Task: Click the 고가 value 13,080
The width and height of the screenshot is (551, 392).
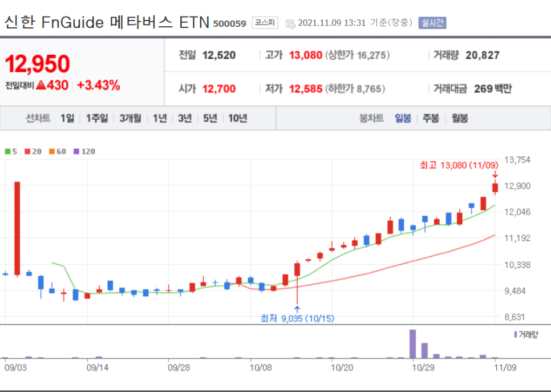Action: (305, 55)
